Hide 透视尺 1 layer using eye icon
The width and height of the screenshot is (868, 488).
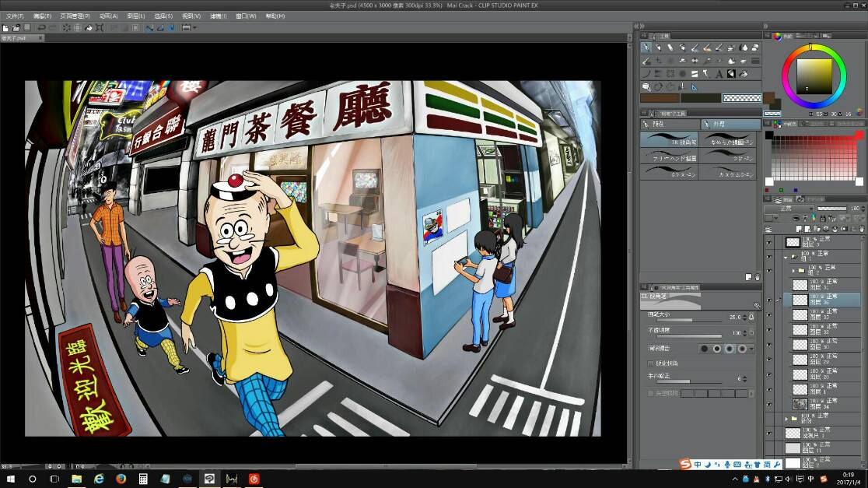(769, 434)
